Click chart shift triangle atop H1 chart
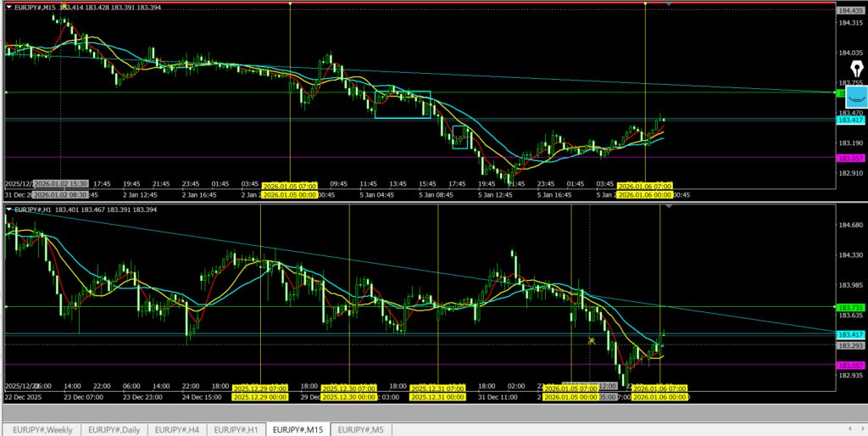868x436 pixels. pyautogui.click(x=670, y=206)
